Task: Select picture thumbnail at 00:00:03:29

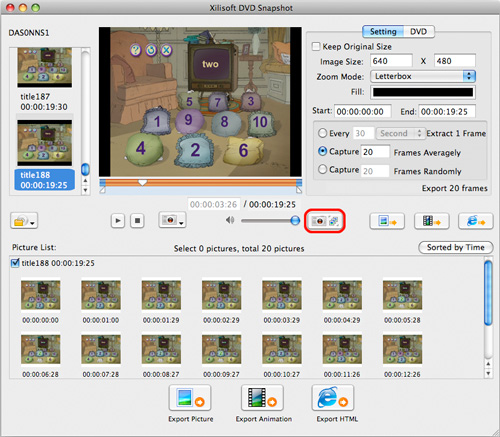Action: [x=282, y=295]
